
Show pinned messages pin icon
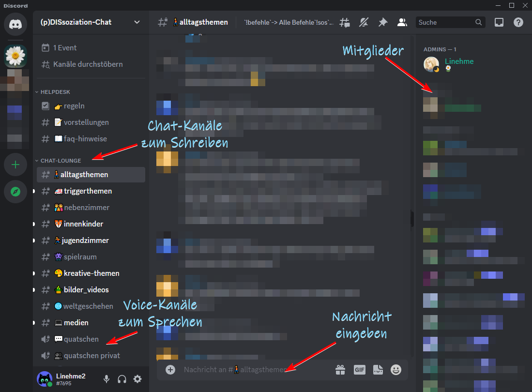(x=383, y=22)
